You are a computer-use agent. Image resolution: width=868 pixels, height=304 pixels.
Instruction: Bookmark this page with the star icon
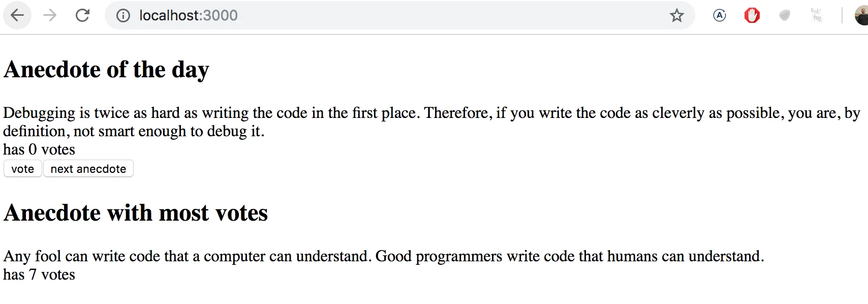pyautogui.click(x=676, y=16)
